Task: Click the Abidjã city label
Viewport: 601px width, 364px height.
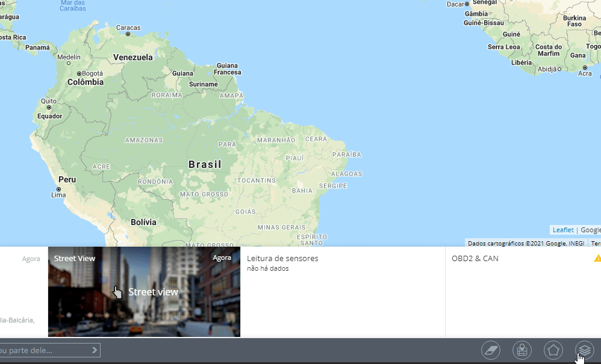Action: coord(547,69)
